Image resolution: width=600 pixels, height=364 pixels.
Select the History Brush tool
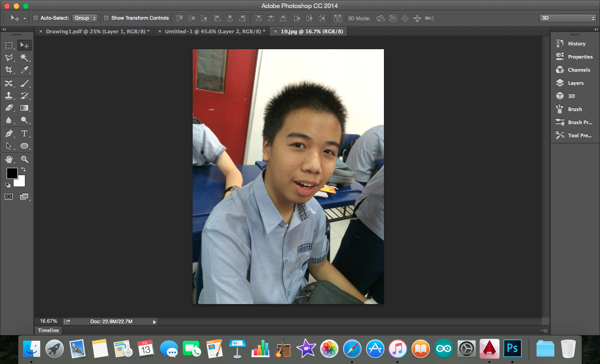(24, 96)
